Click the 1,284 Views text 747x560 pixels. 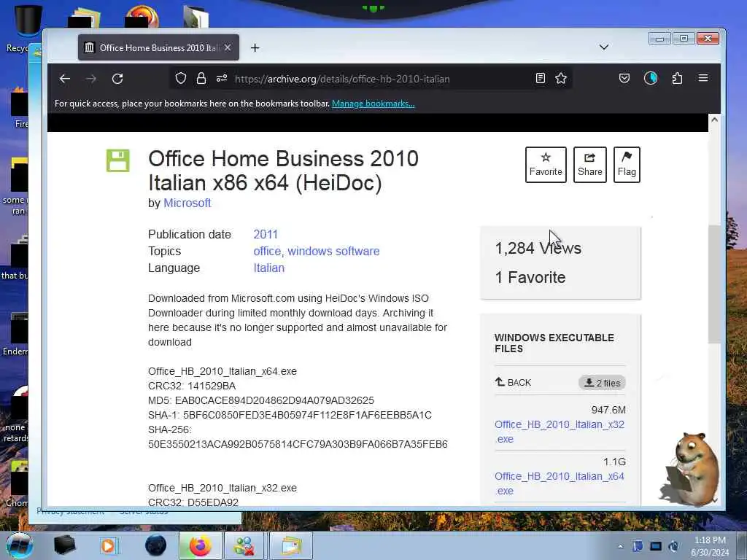tap(538, 248)
